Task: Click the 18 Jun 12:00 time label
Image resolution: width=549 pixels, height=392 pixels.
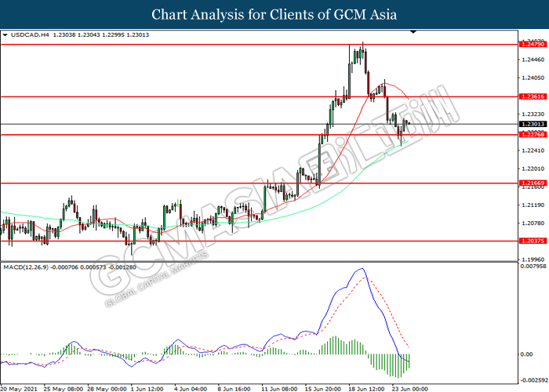Action: point(366,389)
